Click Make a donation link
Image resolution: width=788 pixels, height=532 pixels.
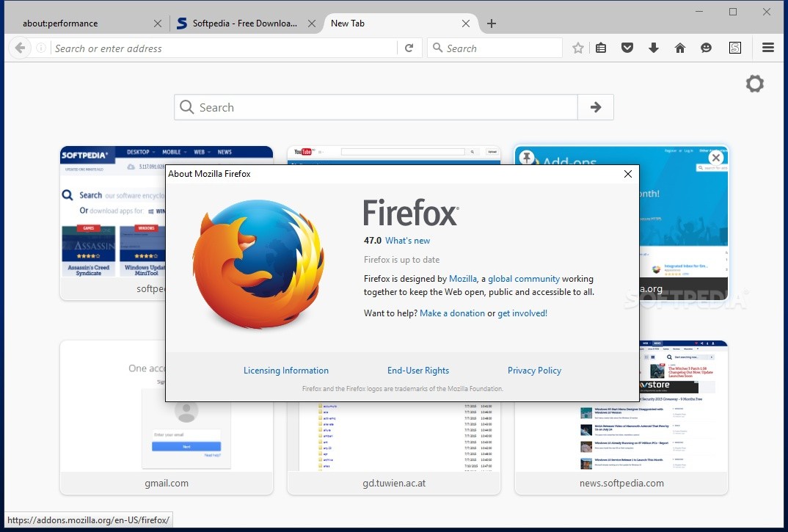coord(452,313)
